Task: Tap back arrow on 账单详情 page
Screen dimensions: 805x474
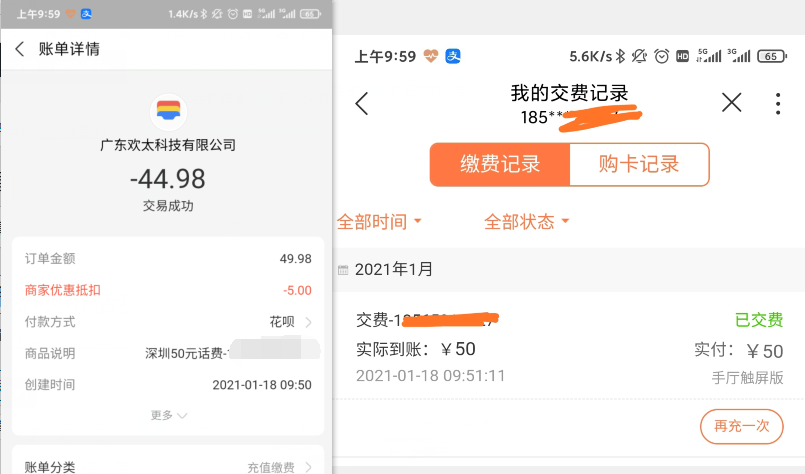Action: (x=20, y=49)
